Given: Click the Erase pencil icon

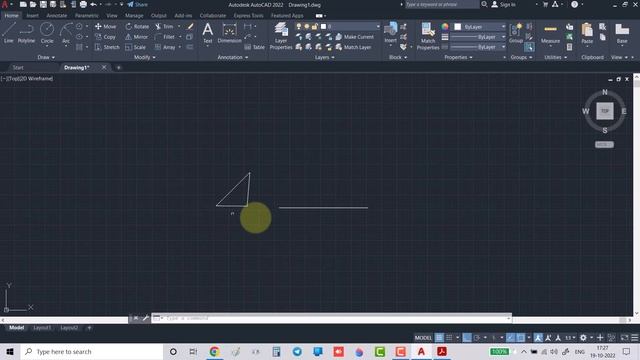Looking at the screenshot, I should (190, 27).
